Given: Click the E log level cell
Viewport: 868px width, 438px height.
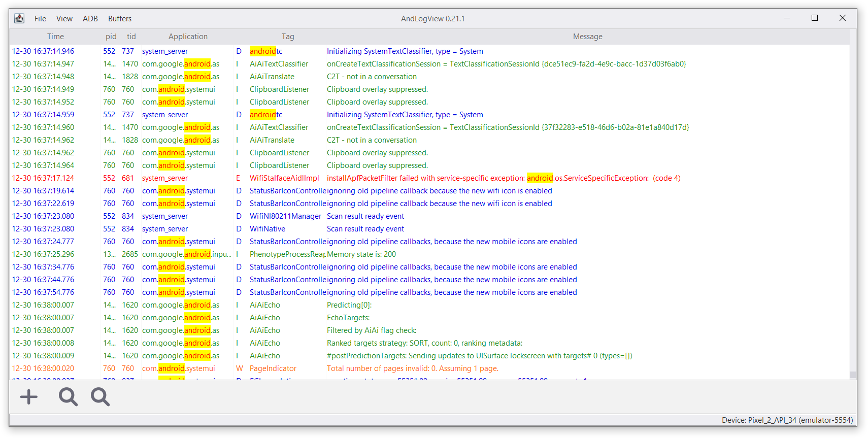Looking at the screenshot, I should click(238, 178).
